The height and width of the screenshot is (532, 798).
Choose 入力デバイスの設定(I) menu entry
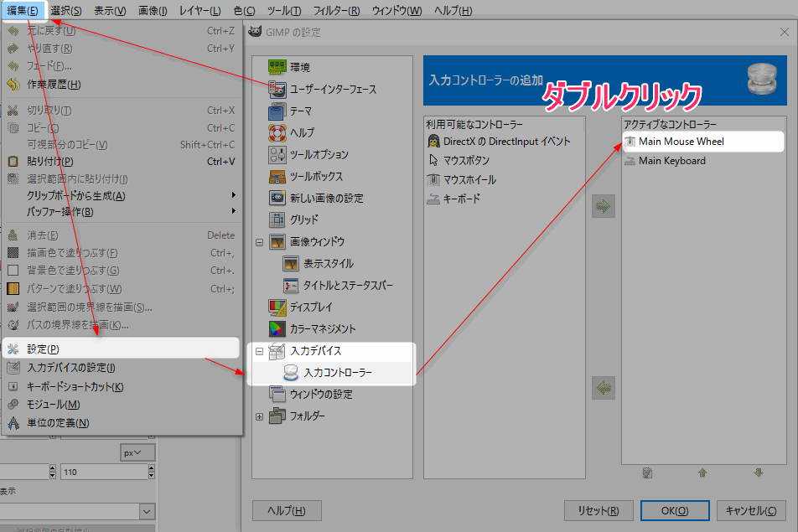(121, 367)
